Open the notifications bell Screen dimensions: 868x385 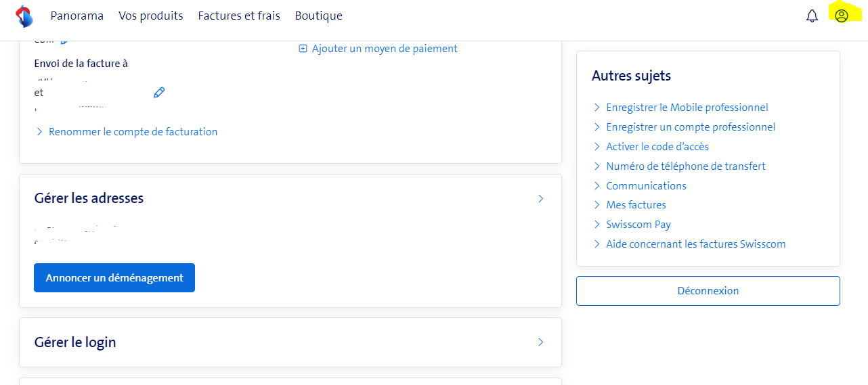point(812,16)
